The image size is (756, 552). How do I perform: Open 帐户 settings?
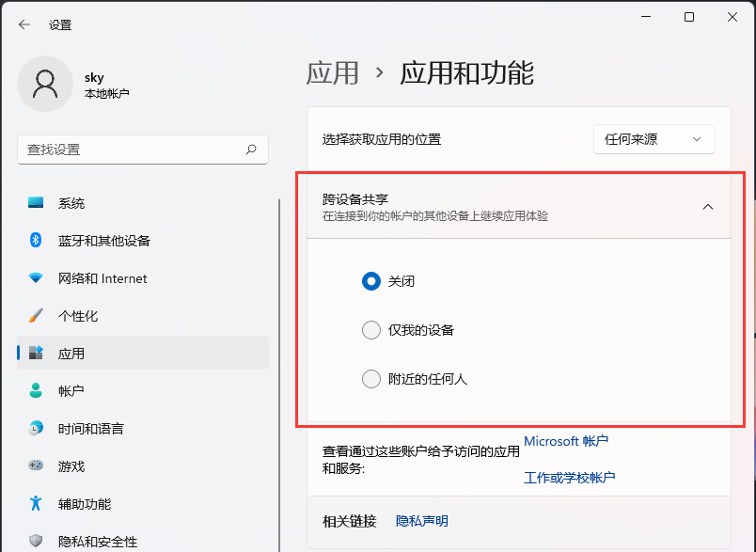tap(71, 390)
